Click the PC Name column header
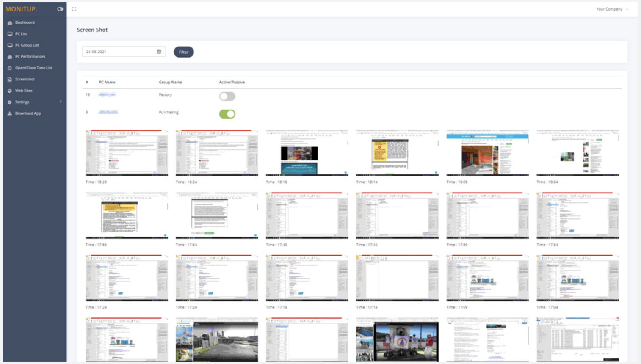 (x=106, y=82)
